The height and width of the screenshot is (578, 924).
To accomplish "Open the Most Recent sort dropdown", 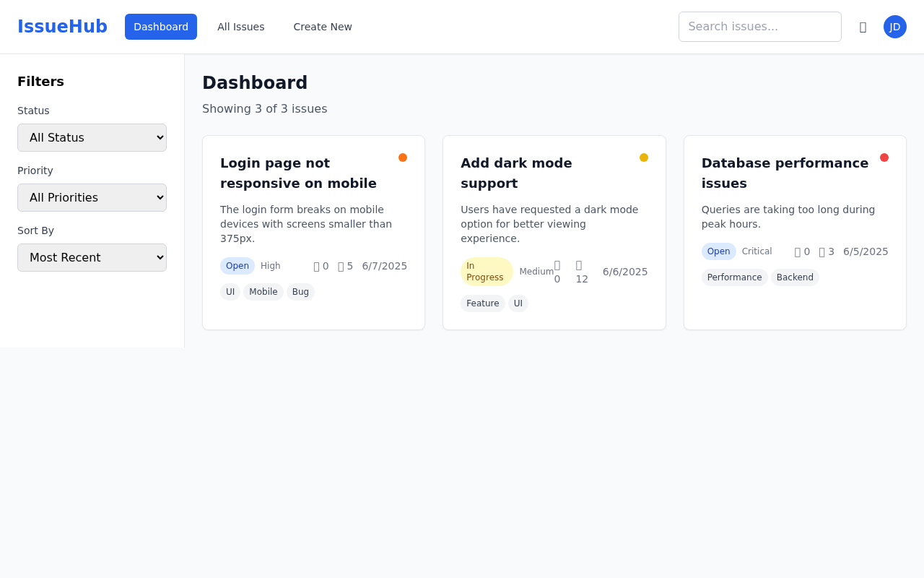I will click(92, 257).
